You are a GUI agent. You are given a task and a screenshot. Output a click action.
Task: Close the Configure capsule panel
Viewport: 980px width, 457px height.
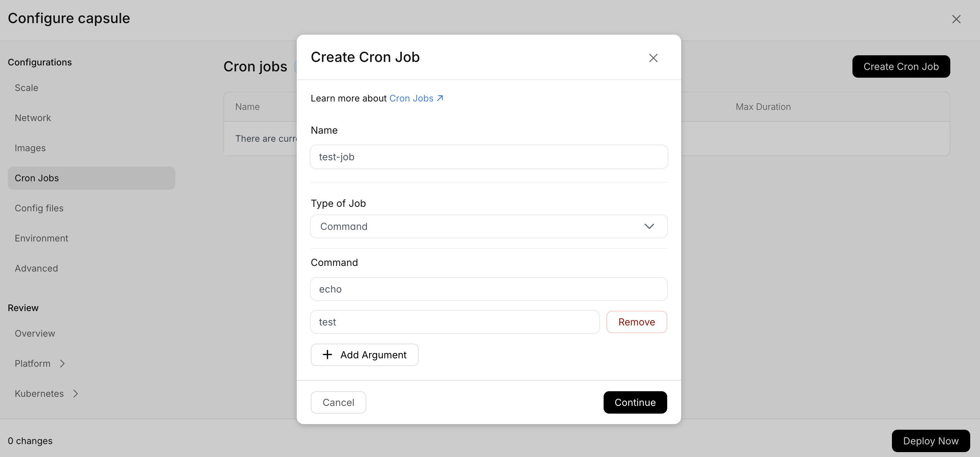tap(956, 19)
